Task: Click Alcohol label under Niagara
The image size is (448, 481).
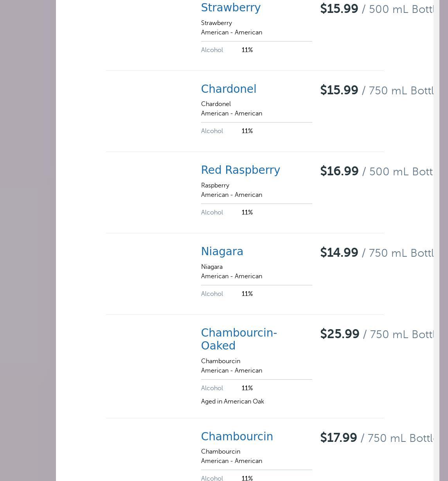Action: point(212,294)
